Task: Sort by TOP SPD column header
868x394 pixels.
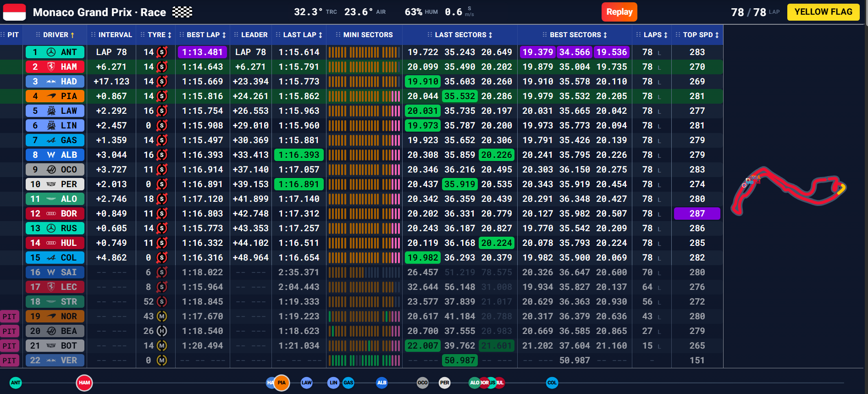Action: [697, 35]
